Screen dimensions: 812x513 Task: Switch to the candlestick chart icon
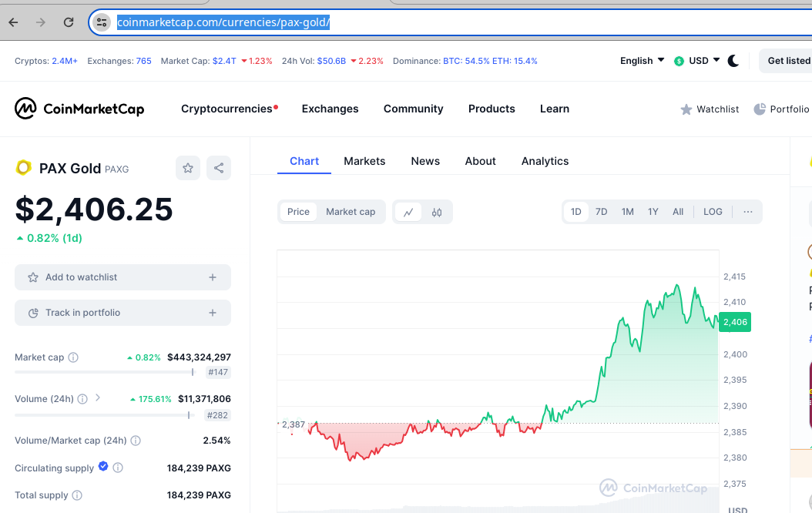coord(437,213)
